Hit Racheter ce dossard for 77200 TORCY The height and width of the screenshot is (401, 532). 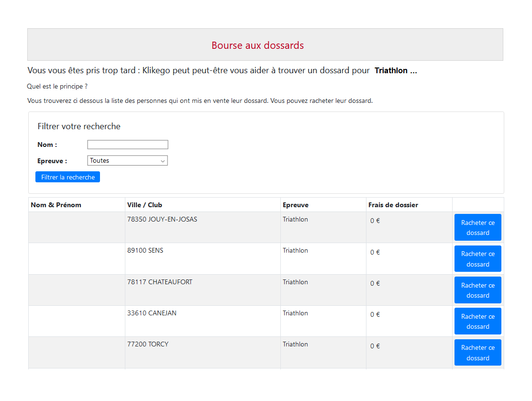pyautogui.click(x=477, y=353)
